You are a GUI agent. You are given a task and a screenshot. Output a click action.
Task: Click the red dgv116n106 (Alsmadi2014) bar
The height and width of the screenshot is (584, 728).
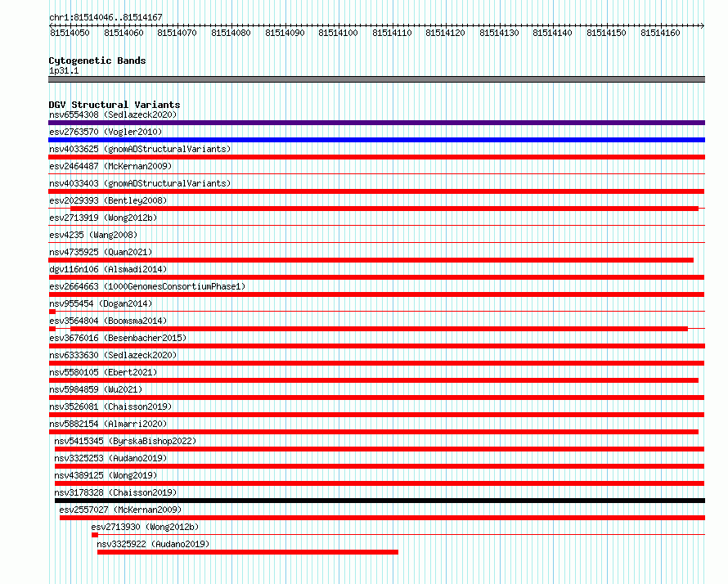(376, 277)
